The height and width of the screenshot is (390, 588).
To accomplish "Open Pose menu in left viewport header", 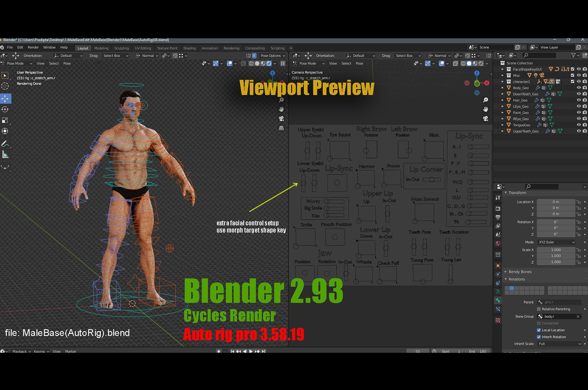I will coord(67,64).
